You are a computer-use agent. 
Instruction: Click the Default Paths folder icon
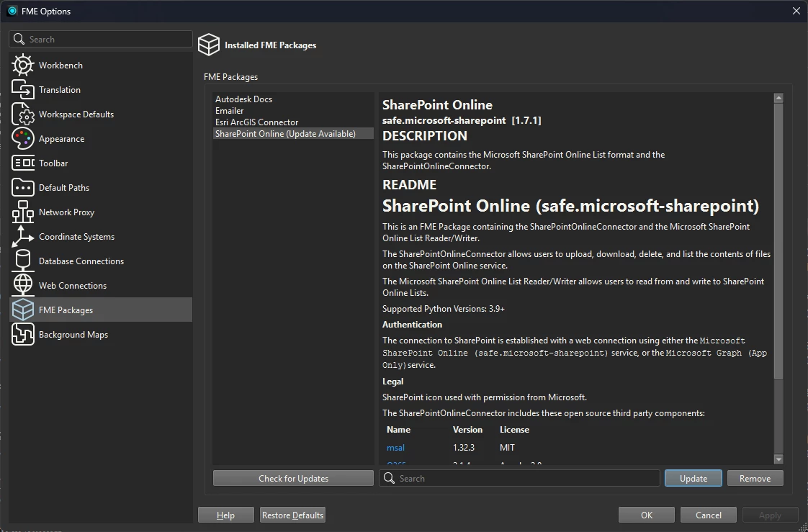tap(22, 187)
